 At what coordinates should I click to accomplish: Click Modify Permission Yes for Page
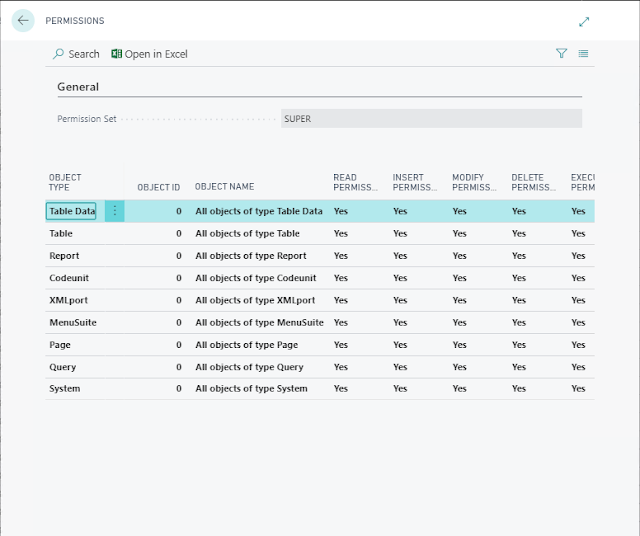click(460, 345)
